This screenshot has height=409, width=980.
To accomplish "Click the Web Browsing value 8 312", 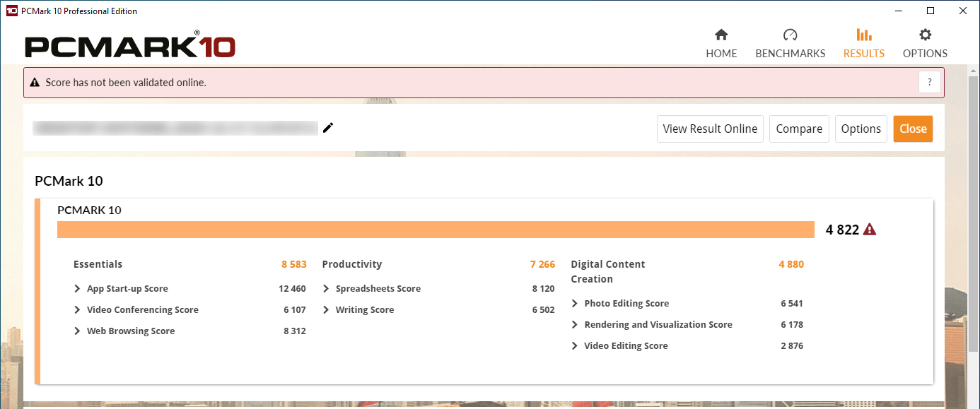I will click(x=294, y=331).
